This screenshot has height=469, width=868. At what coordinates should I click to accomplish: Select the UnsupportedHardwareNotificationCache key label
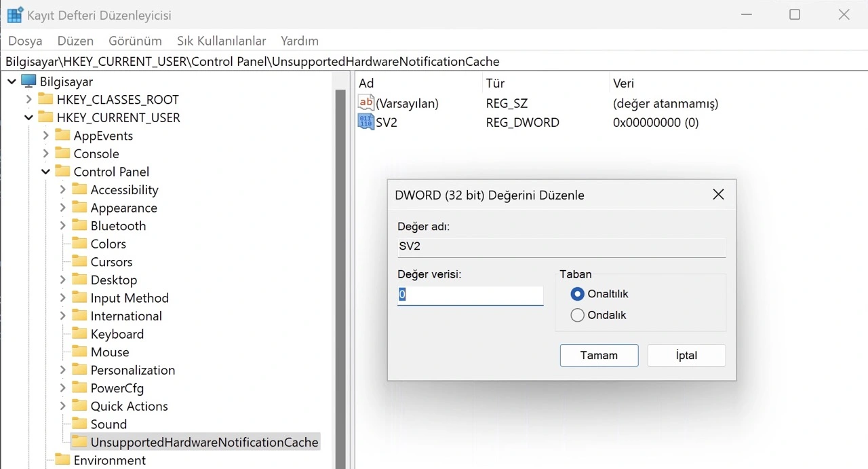[204, 442]
